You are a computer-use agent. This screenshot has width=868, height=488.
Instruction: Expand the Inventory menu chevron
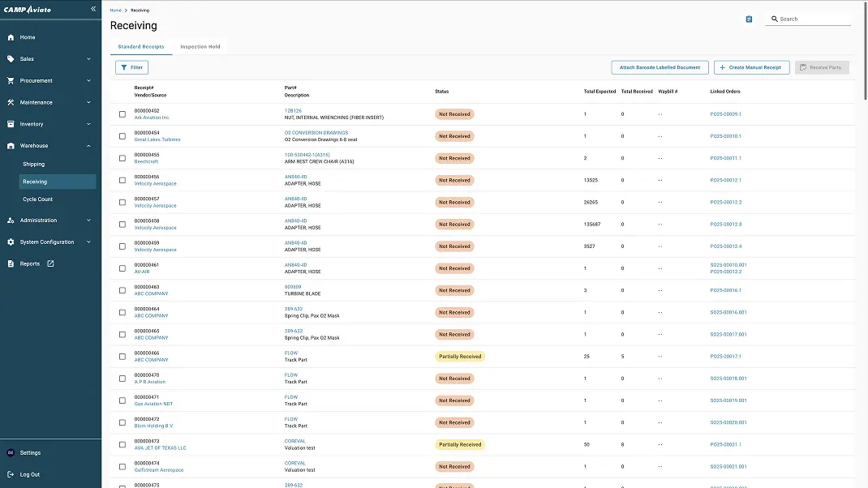tap(88, 124)
